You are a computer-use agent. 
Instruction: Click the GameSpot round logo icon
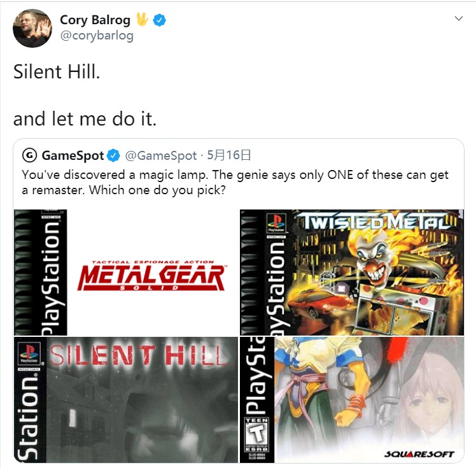pyautogui.click(x=30, y=155)
